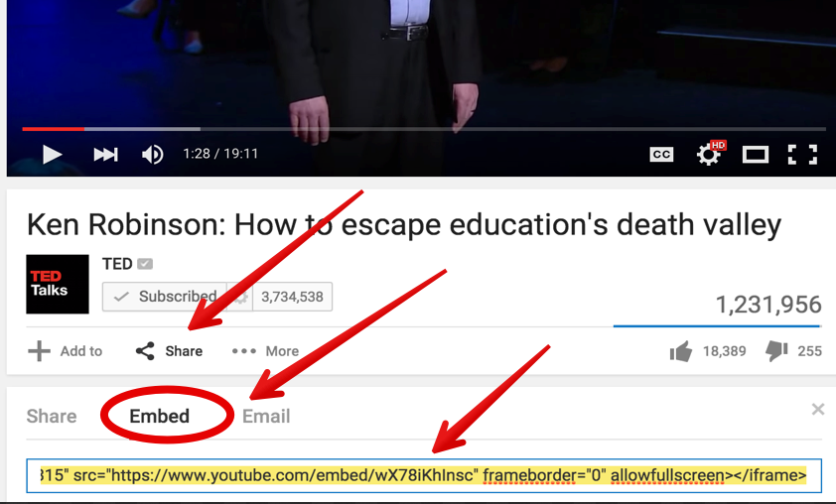Open the HD settings gear
Screen dimensions: 836x504
710,154
